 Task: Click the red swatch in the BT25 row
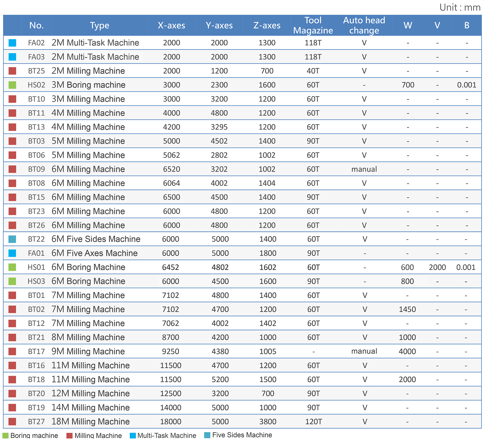12,71
